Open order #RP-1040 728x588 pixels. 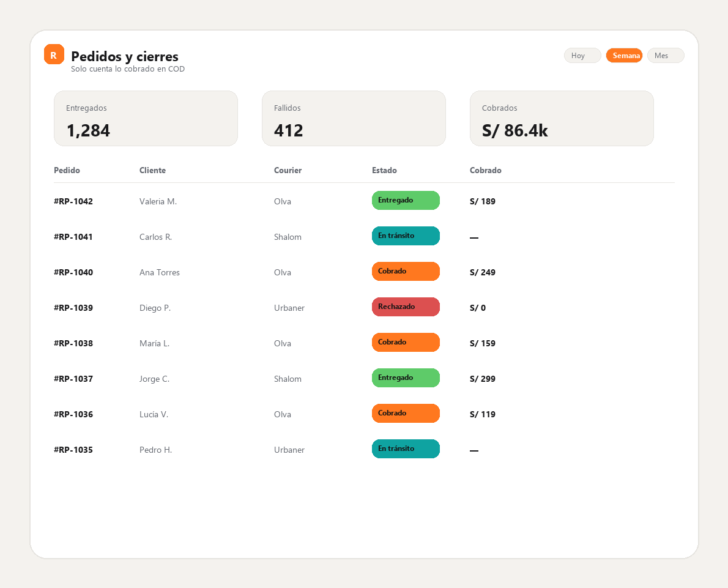[73, 273]
